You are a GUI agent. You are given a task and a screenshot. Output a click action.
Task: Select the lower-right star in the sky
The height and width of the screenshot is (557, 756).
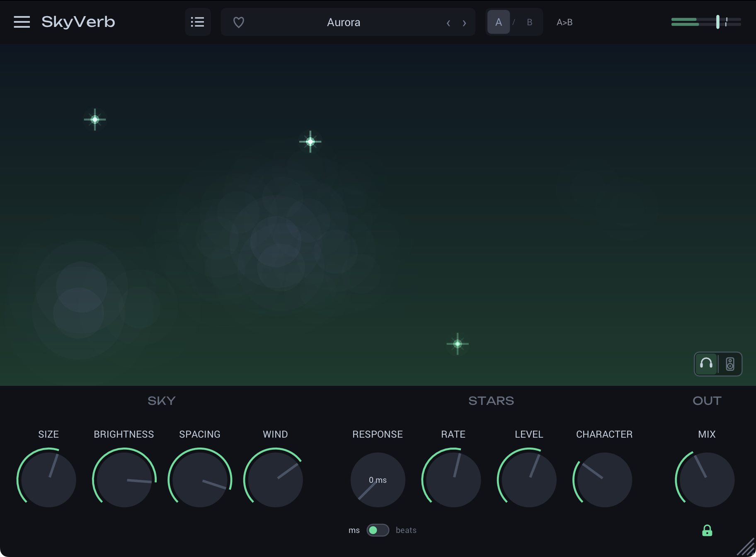(458, 344)
